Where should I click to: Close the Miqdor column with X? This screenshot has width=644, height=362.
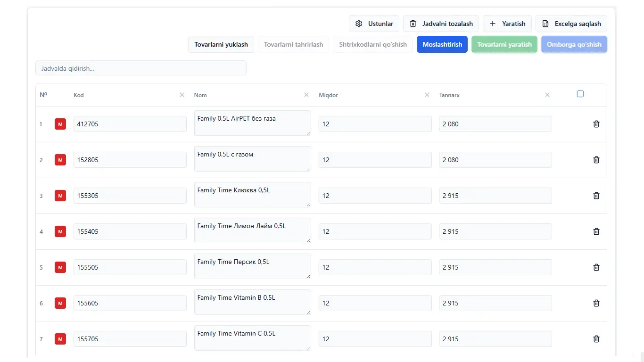click(427, 95)
